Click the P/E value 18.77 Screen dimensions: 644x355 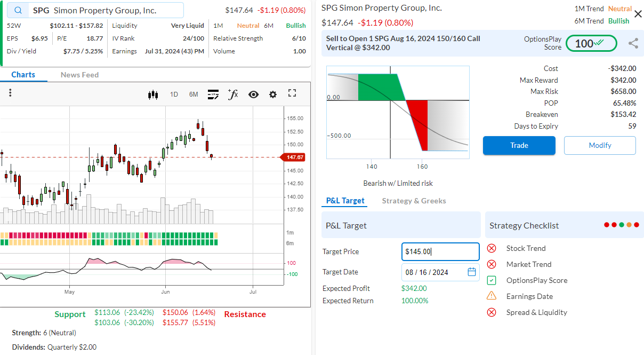click(x=95, y=38)
